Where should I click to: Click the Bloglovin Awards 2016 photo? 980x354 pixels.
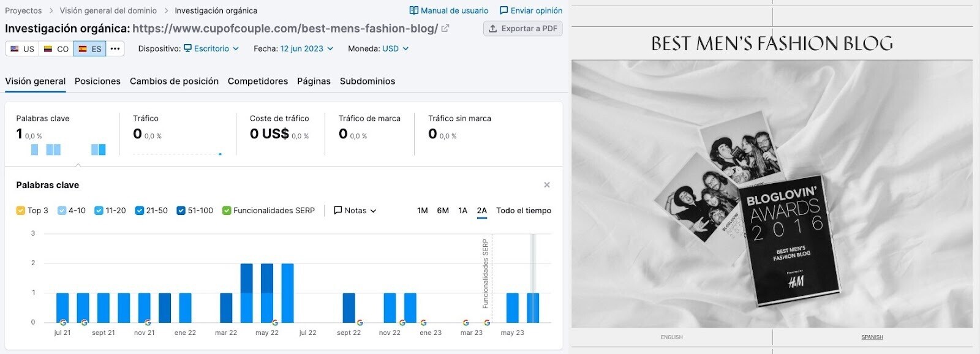tap(772, 194)
